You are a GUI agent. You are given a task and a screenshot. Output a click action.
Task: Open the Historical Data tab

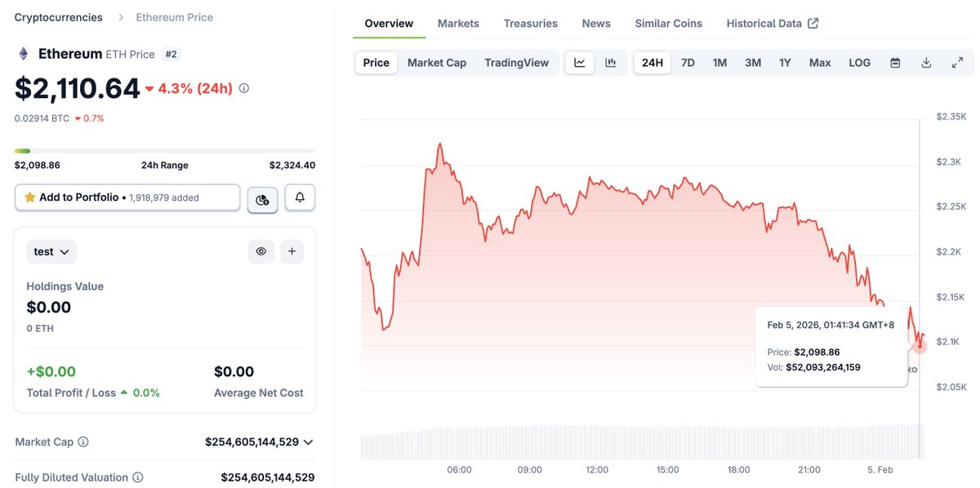pyautogui.click(x=772, y=24)
